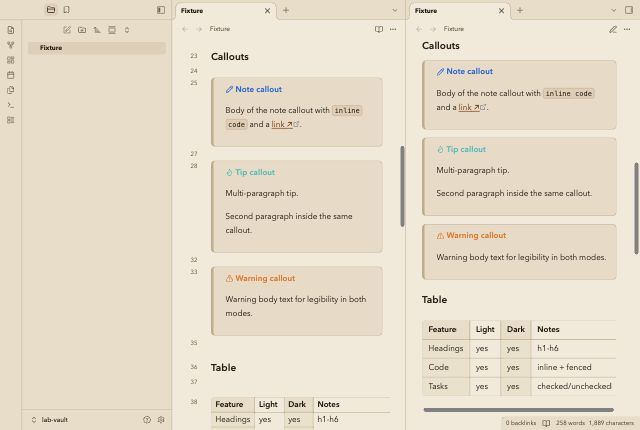Click Fixture breadcrumb in the reading pane
This screenshot has height=430, width=640.
454,29
